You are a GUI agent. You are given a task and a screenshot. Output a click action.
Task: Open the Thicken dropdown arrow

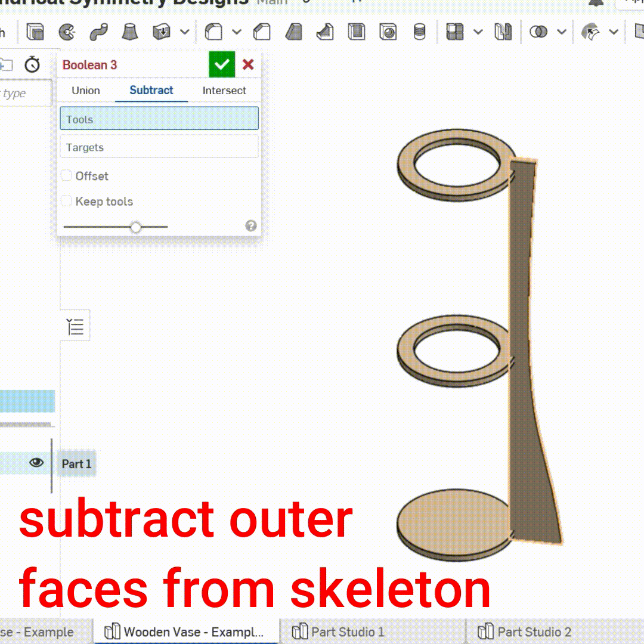click(184, 33)
